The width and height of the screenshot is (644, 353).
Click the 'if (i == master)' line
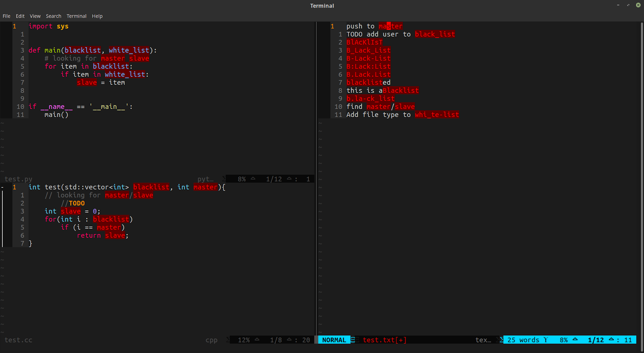point(93,227)
